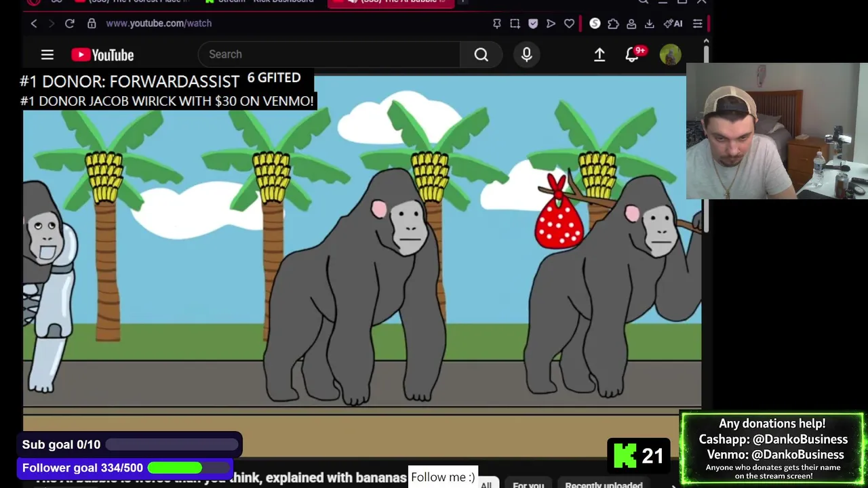Image resolution: width=868 pixels, height=488 pixels.
Task: Select the 'All' filter chip
Action: 486,484
